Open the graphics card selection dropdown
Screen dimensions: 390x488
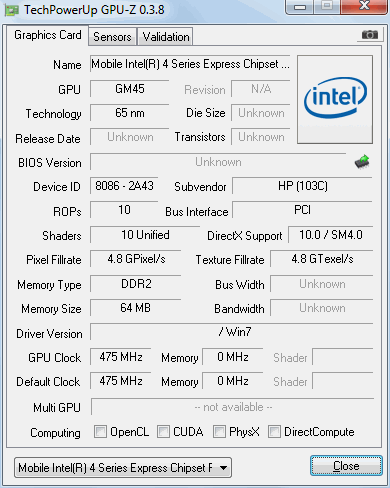tap(123, 467)
